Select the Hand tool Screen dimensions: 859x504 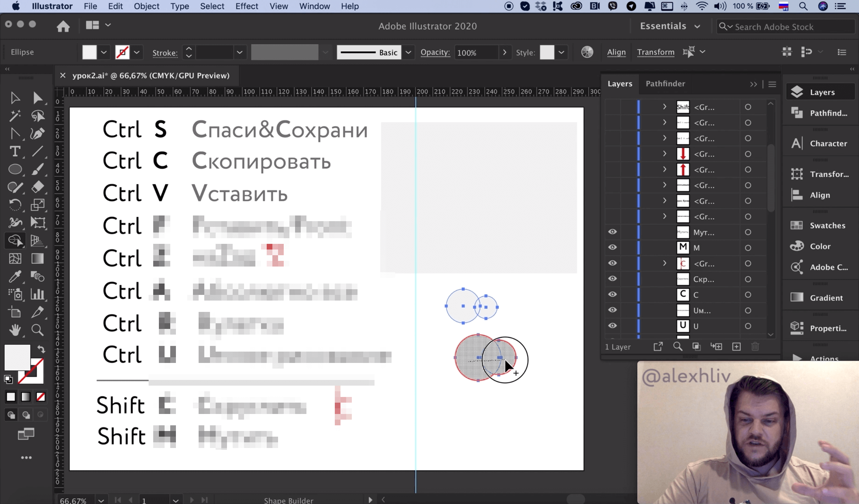pyautogui.click(x=15, y=330)
